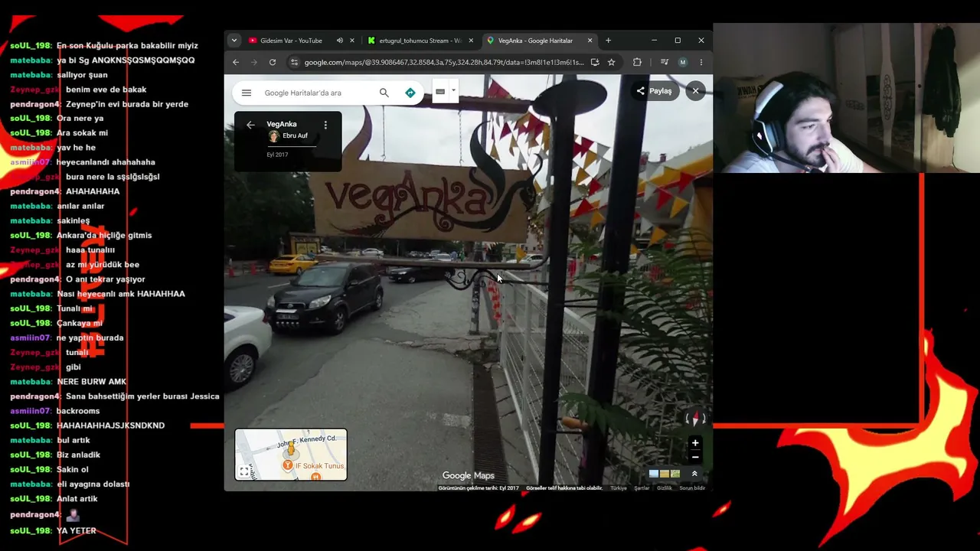Open the Chrome profile avatar 'M'
Screen dimensions: 980x551
[683, 63]
